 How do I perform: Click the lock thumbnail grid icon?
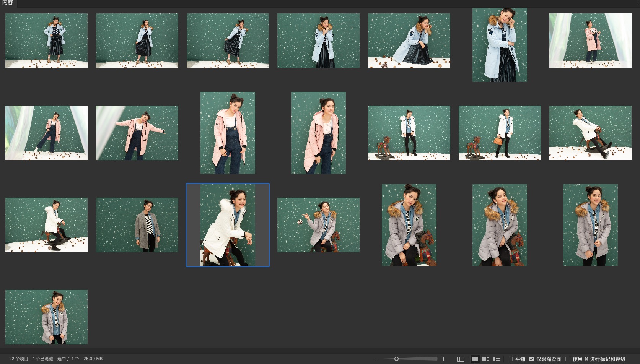(x=461, y=359)
